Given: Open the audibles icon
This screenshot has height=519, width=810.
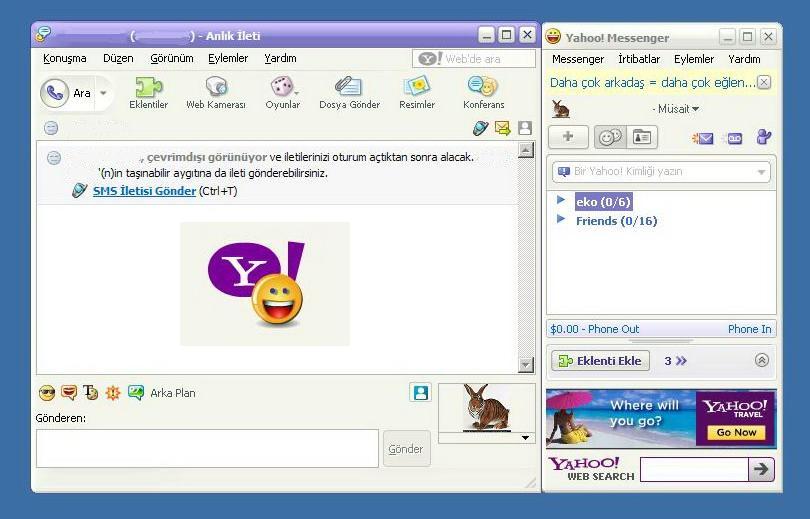Looking at the screenshot, I should [x=69, y=393].
